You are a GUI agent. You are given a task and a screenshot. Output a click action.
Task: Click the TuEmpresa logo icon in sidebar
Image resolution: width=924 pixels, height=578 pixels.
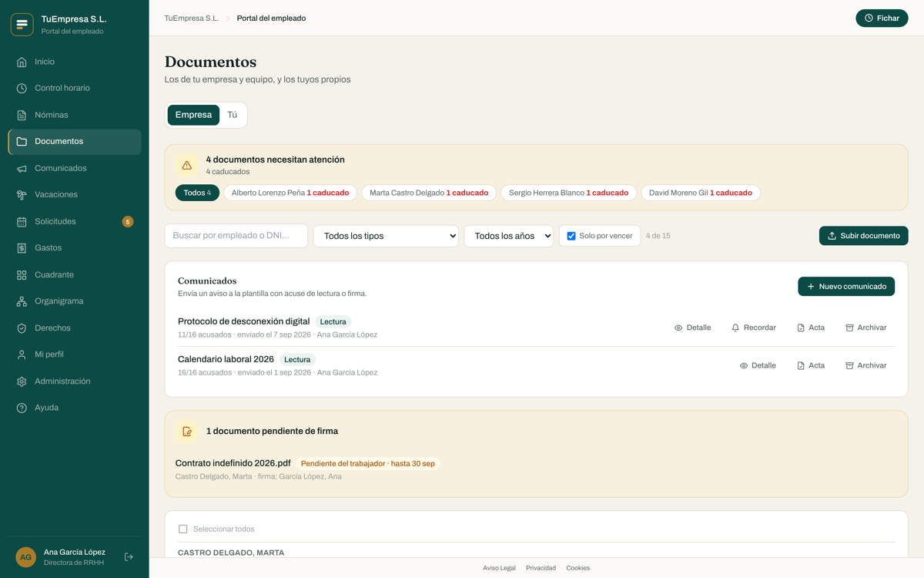coord(22,25)
